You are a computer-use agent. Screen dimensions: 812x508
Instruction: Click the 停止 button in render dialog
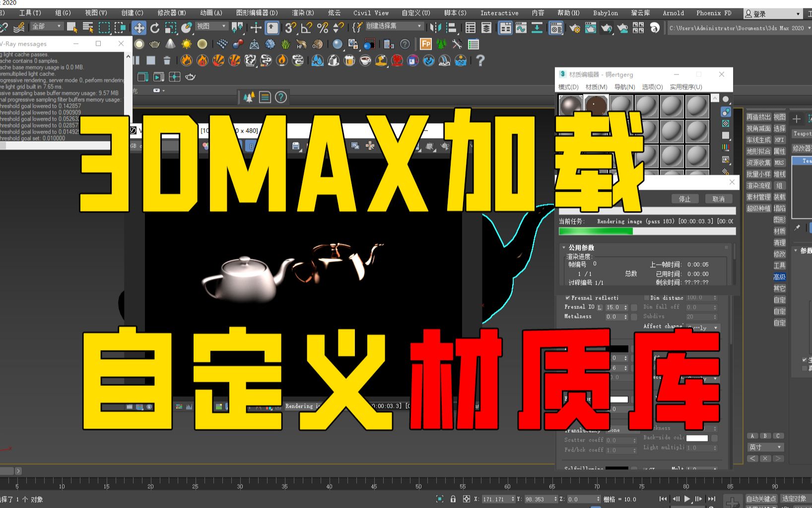tap(684, 199)
